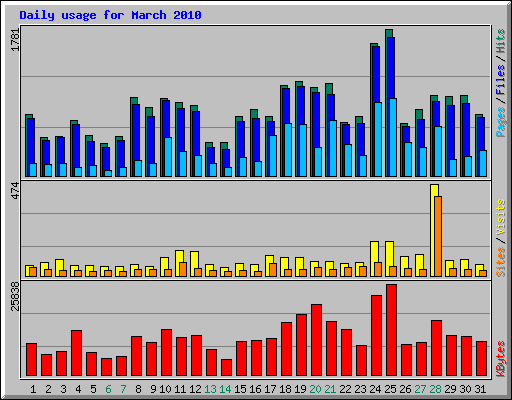The width and height of the screenshot is (512, 400).
Task: Click the green day 6 label
Action: 108,389
